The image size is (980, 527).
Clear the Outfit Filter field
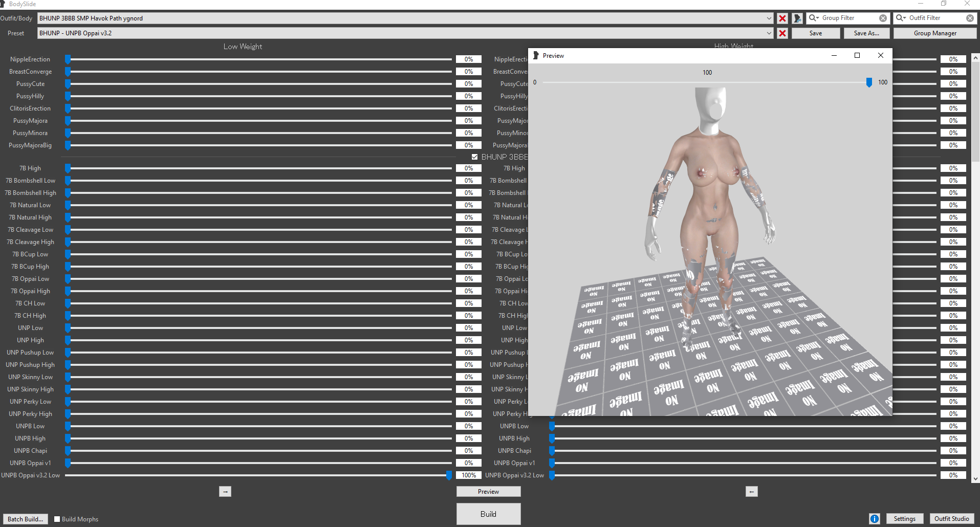pyautogui.click(x=970, y=18)
